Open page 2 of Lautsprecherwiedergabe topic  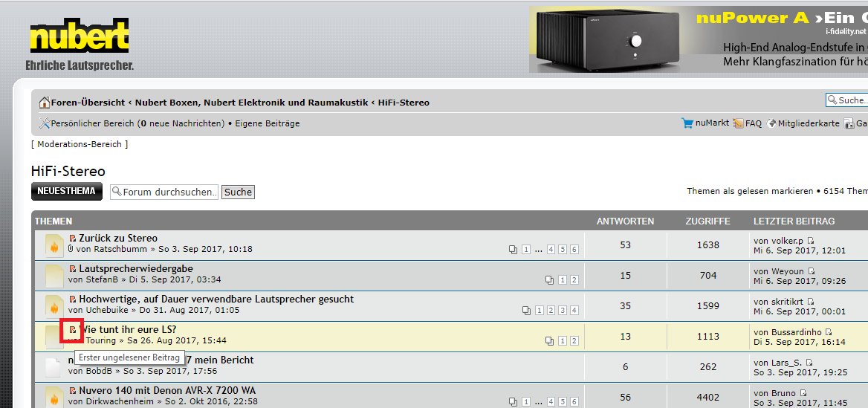coord(574,280)
